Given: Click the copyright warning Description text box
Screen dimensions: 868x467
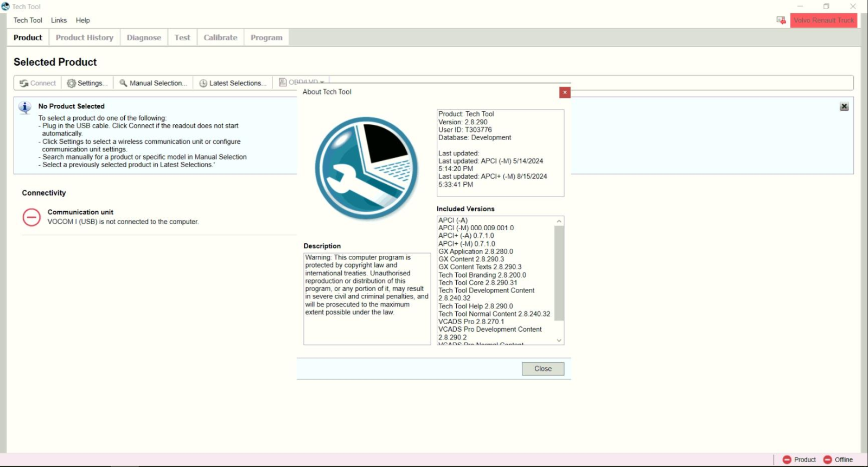Looking at the screenshot, I should point(367,299).
